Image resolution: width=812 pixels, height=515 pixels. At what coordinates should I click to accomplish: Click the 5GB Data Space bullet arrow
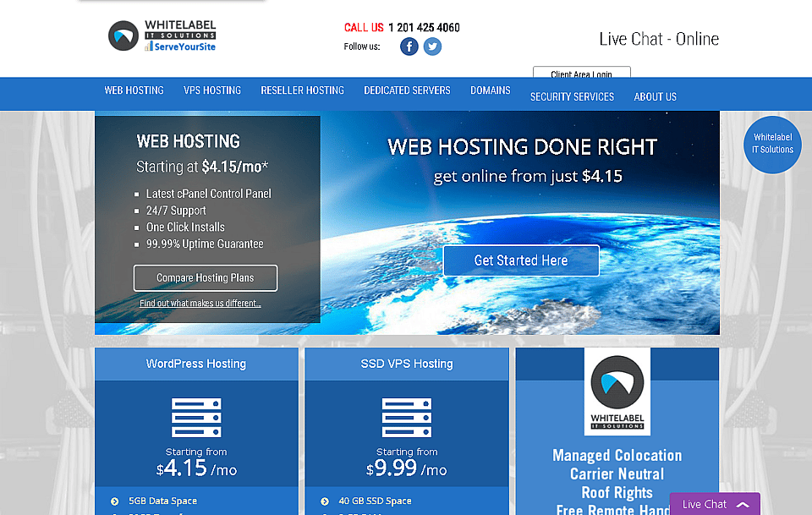(114, 501)
